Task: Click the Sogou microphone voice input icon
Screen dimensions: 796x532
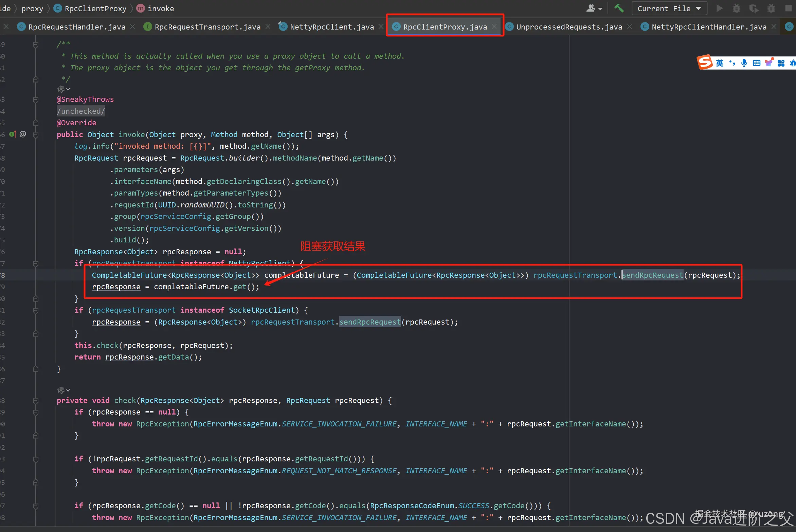Action: click(x=744, y=63)
